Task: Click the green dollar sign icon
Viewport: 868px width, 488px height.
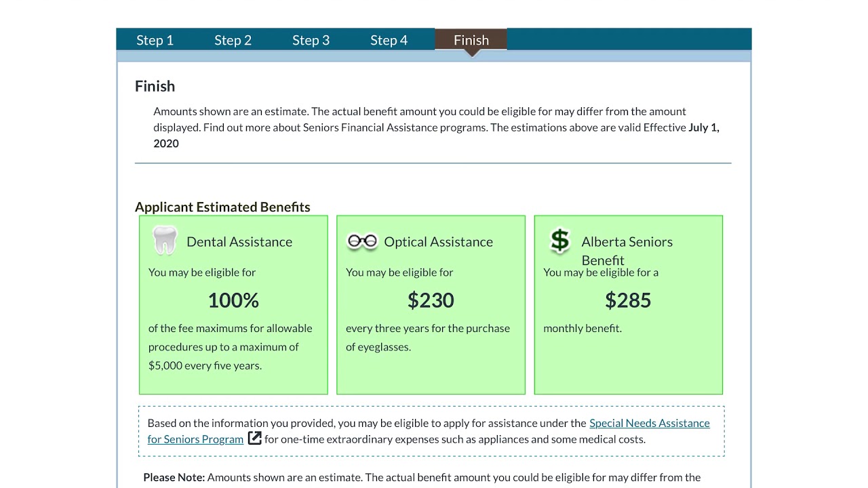Action: tap(560, 241)
